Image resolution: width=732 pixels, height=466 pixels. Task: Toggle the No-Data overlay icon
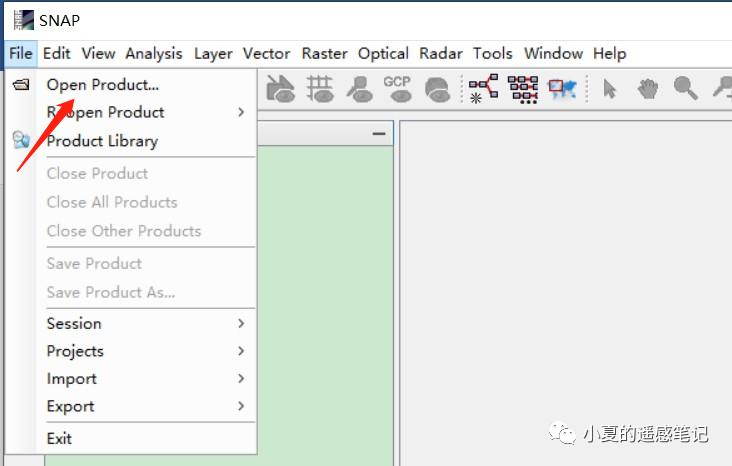[x=280, y=88]
